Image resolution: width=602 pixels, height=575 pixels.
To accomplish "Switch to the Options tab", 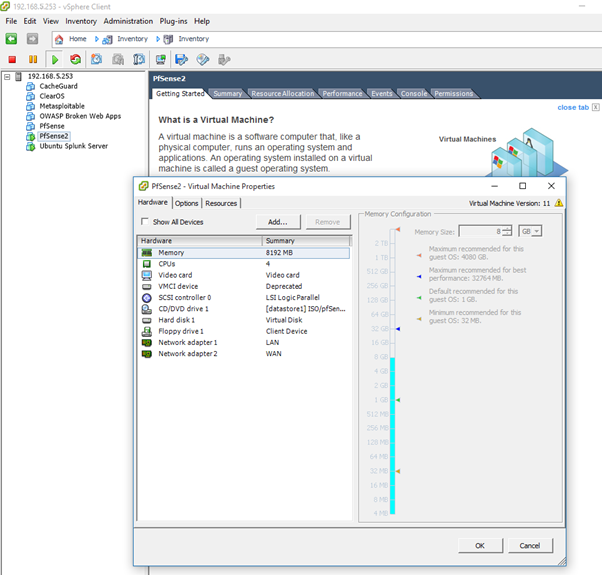I will coord(186,203).
